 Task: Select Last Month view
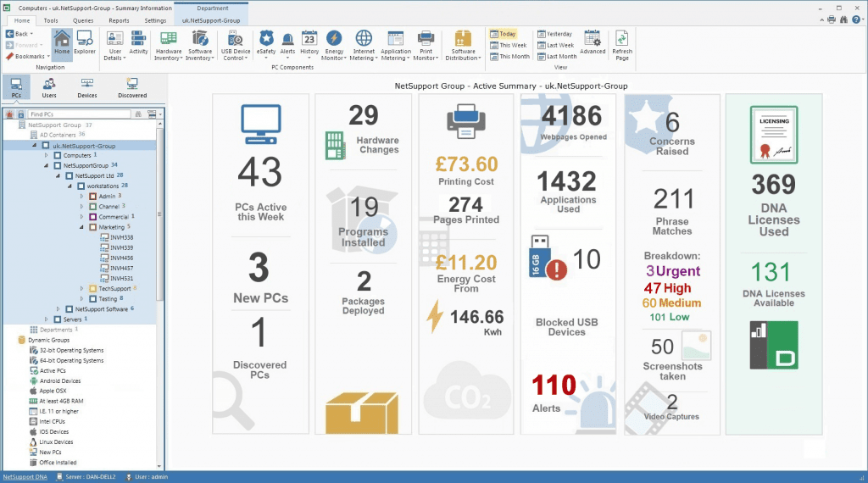click(557, 57)
